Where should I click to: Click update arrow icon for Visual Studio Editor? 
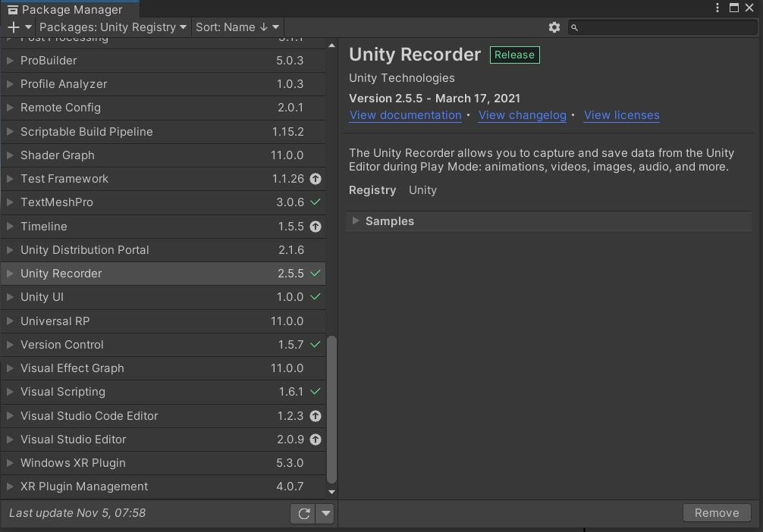[x=316, y=440]
